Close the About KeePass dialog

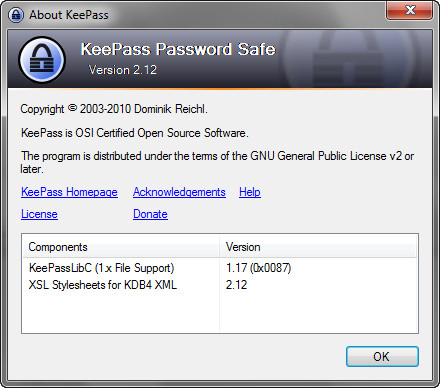point(410,10)
